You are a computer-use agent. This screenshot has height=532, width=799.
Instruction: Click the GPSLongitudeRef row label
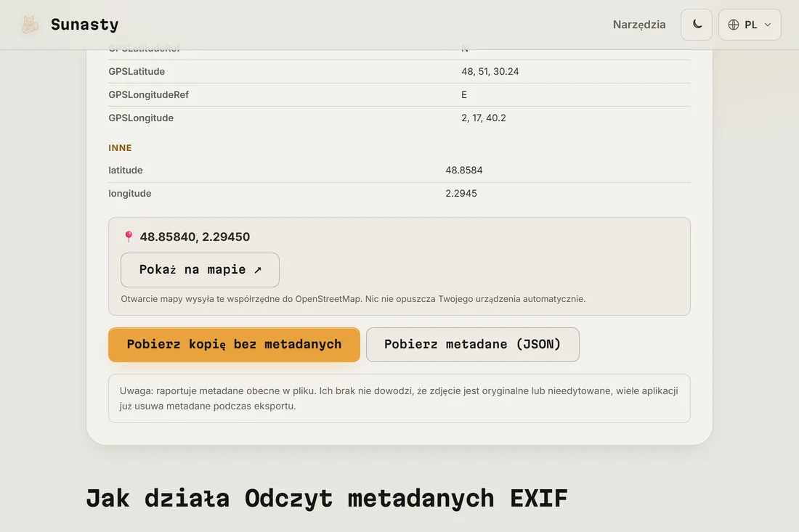point(148,94)
